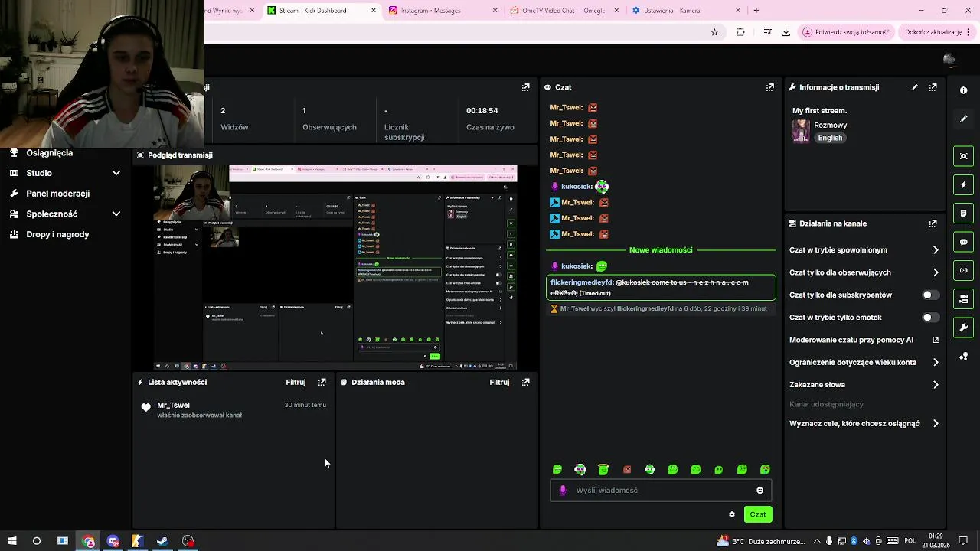Viewport: 980px width, 551px height.
Task: Click the pencil icon in the right sidebar
Action: 963,119
